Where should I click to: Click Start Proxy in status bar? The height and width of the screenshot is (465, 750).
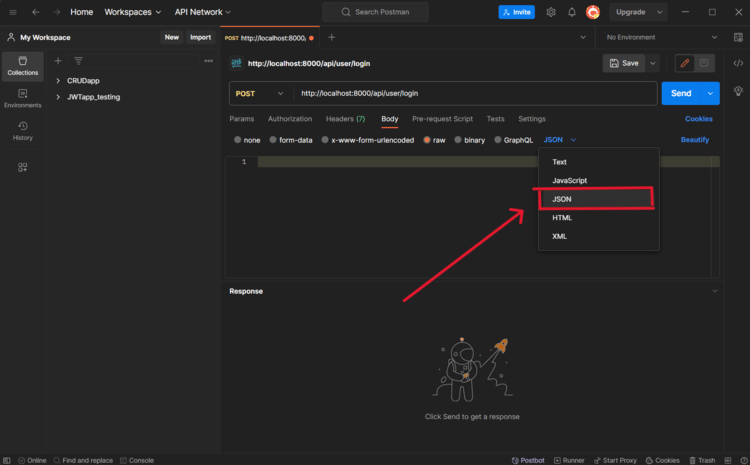coord(615,460)
